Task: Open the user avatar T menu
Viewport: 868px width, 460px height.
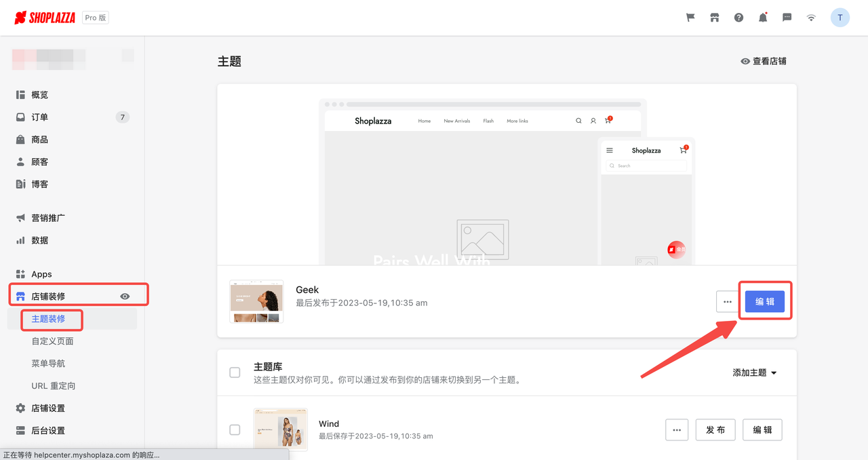Action: coord(840,18)
